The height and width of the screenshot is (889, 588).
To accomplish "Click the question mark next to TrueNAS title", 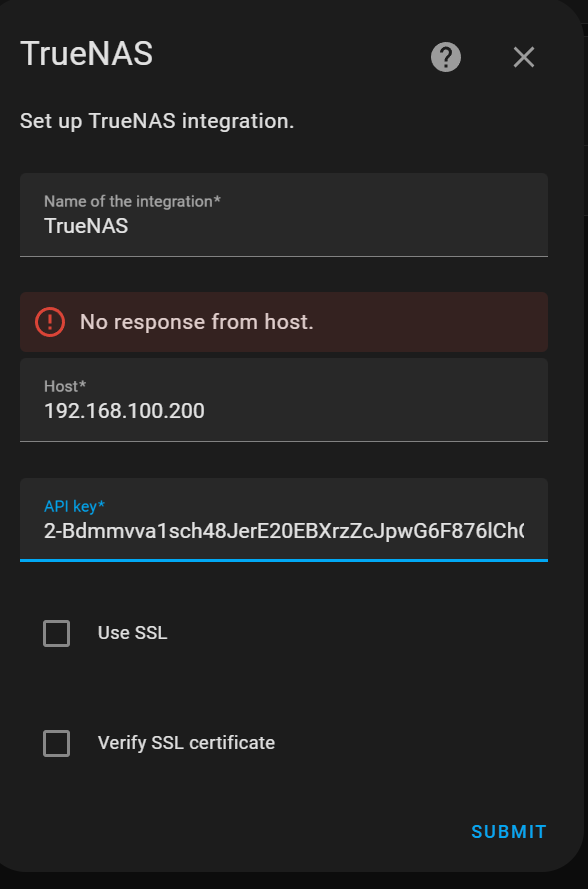I will (x=446, y=57).
